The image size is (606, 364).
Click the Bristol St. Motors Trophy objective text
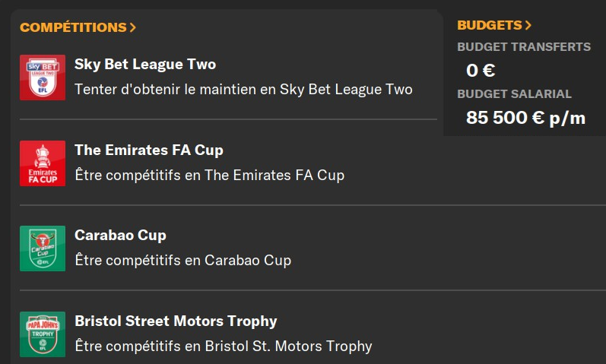(224, 347)
